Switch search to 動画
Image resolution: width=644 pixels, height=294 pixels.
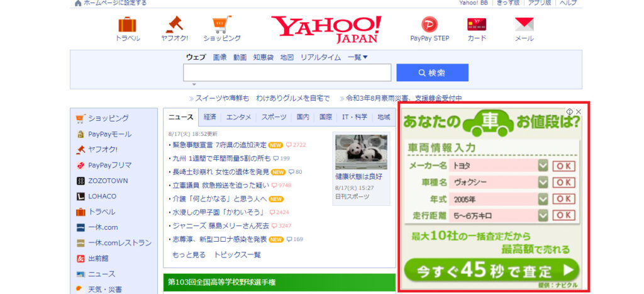[x=240, y=57]
